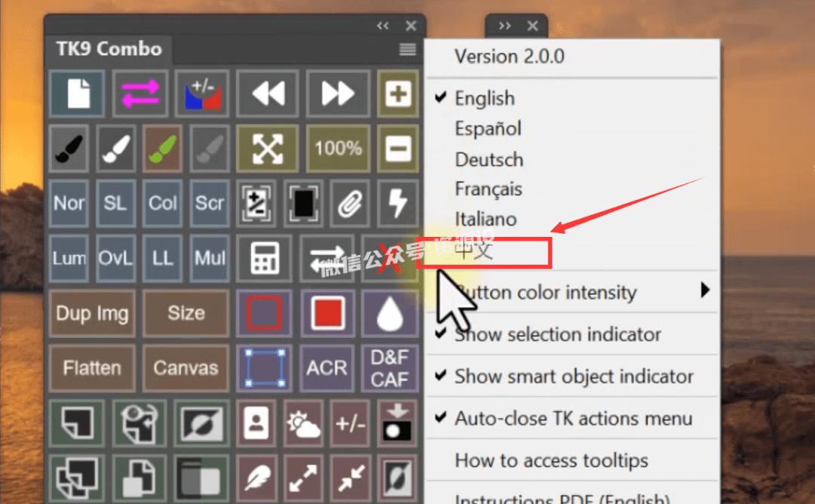The width and height of the screenshot is (815, 504).
Task: Click the red outlined square swatch
Action: click(x=265, y=313)
